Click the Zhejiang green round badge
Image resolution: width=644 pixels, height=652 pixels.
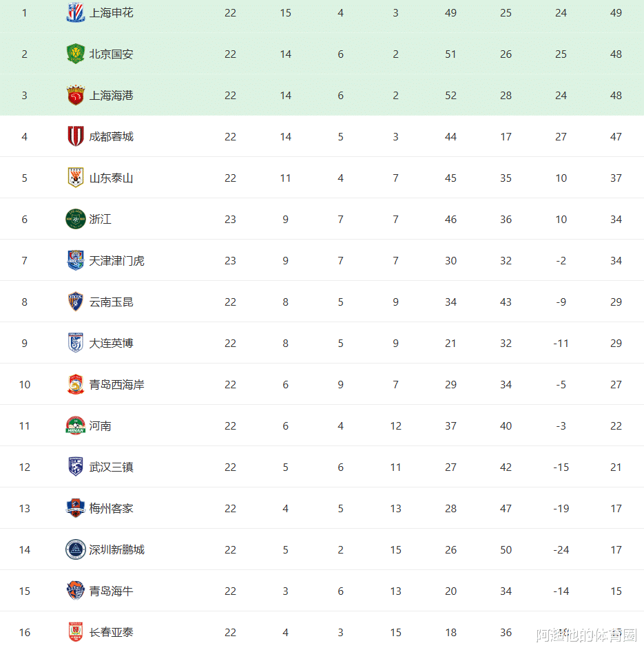point(75,220)
